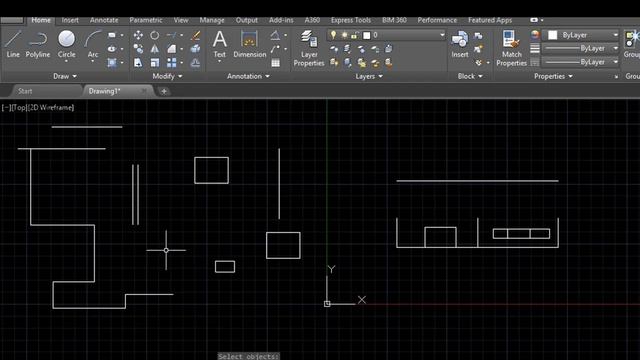Click the Block Editor icon
This screenshot has height=360, width=640.
478,49
